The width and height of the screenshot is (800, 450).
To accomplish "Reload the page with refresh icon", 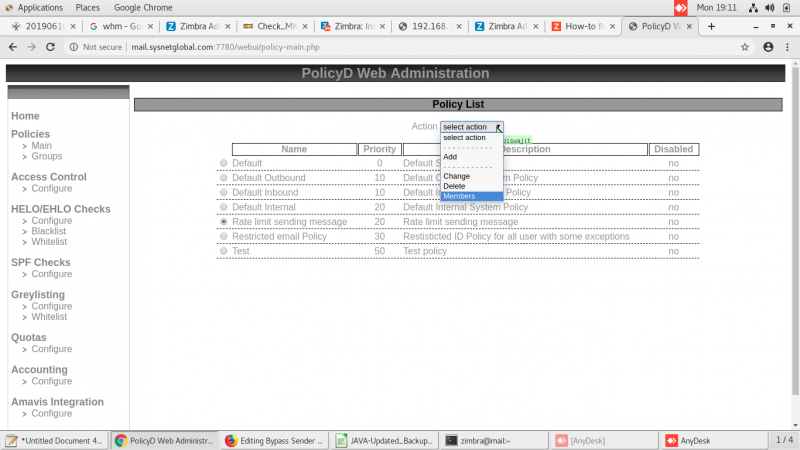I will [50, 47].
